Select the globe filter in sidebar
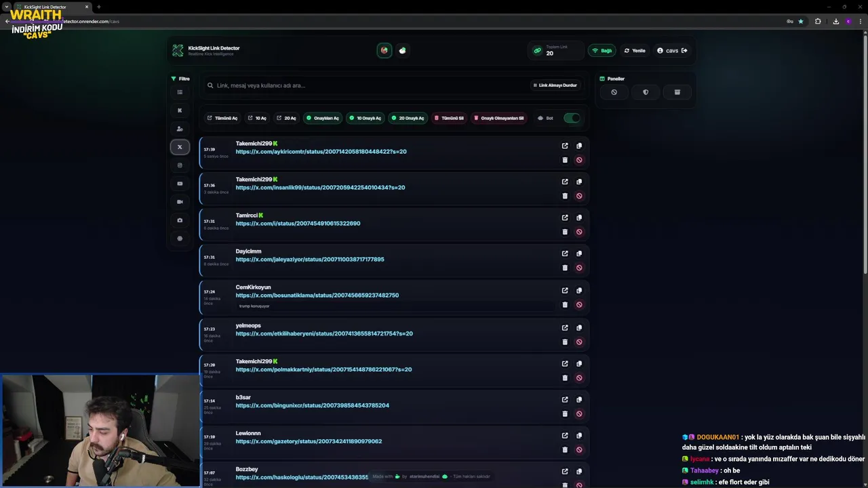Image resolution: width=868 pixels, height=488 pixels. [x=180, y=239]
